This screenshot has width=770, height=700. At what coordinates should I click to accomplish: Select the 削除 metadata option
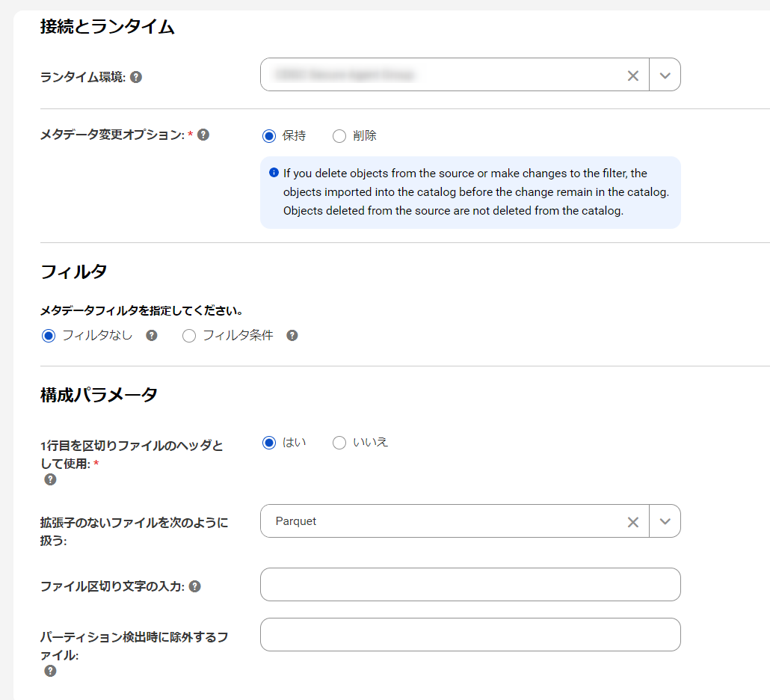point(339,136)
